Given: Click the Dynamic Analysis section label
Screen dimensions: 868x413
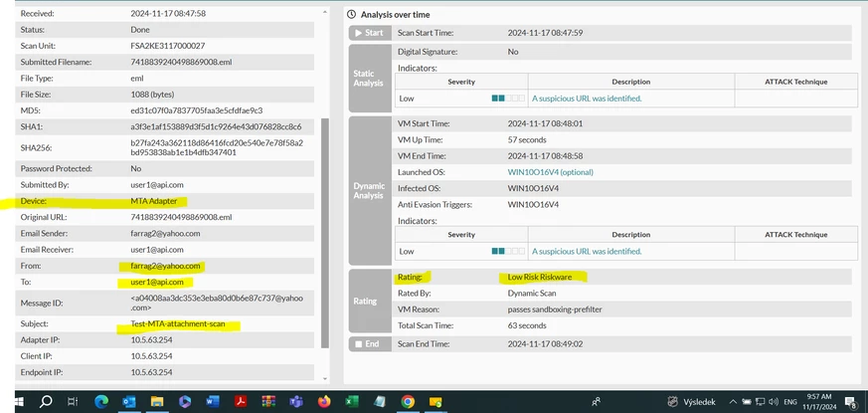Looking at the screenshot, I should click(370, 191).
